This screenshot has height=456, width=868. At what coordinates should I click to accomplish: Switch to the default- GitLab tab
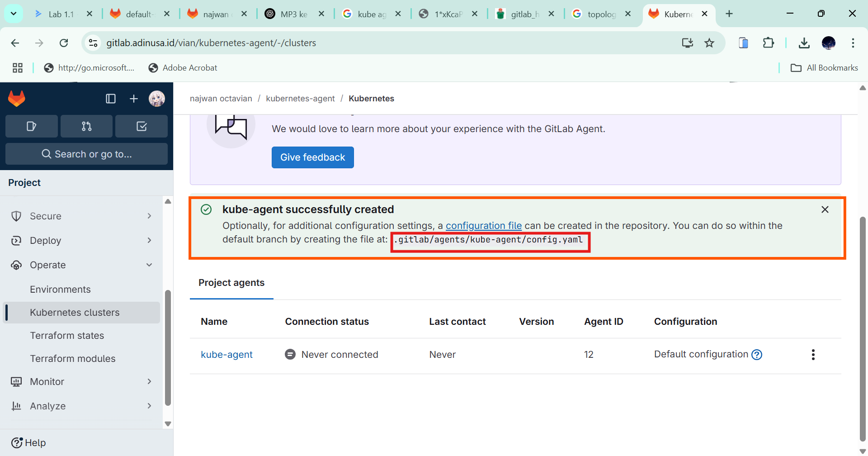pyautogui.click(x=139, y=14)
